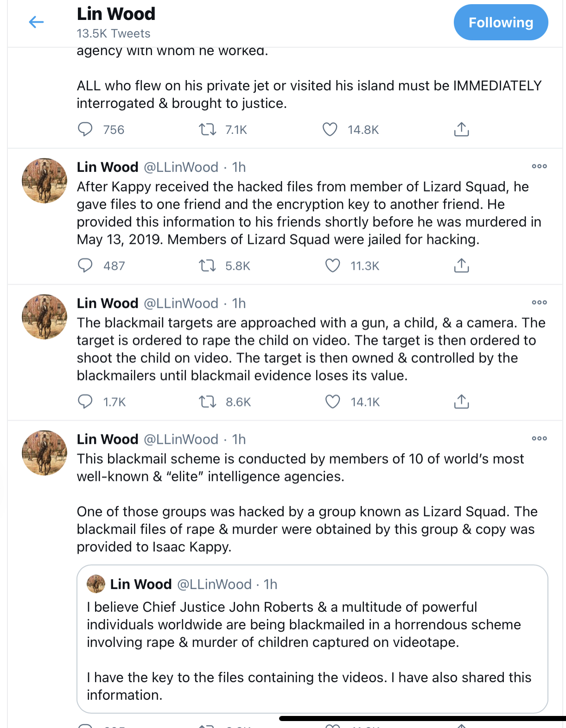The width and height of the screenshot is (566, 728).
Task: Toggle the Following button
Action: click(x=501, y=22)
